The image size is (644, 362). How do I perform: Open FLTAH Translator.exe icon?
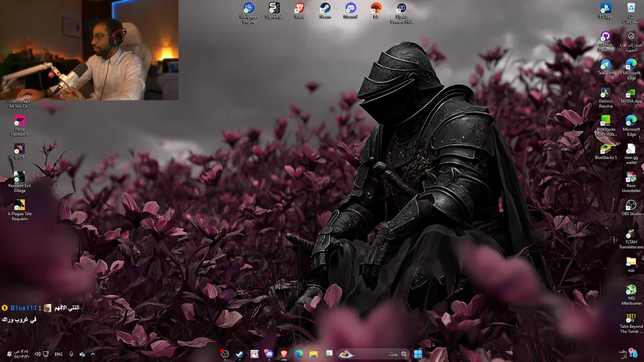[631, 239]
